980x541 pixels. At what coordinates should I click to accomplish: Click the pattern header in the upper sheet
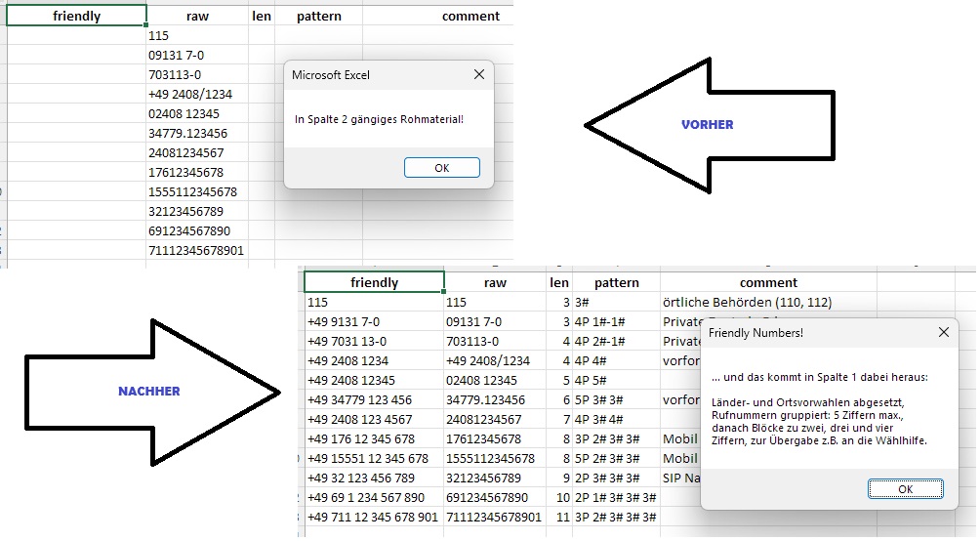pyautogui.click(x=318, y=16)
